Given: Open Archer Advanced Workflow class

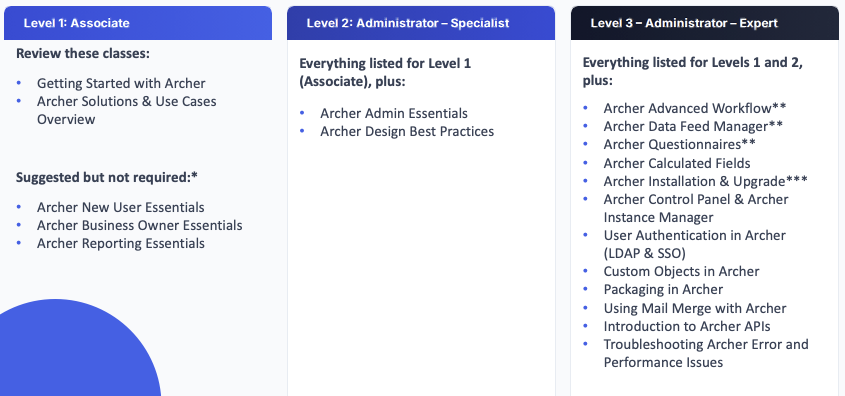Looking at the screenshot, I should click(x=695, y=108).
